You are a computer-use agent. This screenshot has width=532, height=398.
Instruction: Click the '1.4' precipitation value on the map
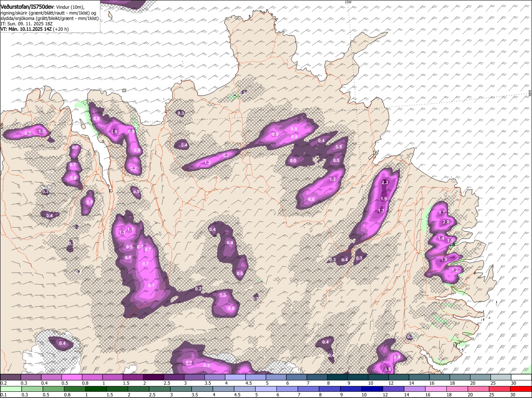[441, 238]
